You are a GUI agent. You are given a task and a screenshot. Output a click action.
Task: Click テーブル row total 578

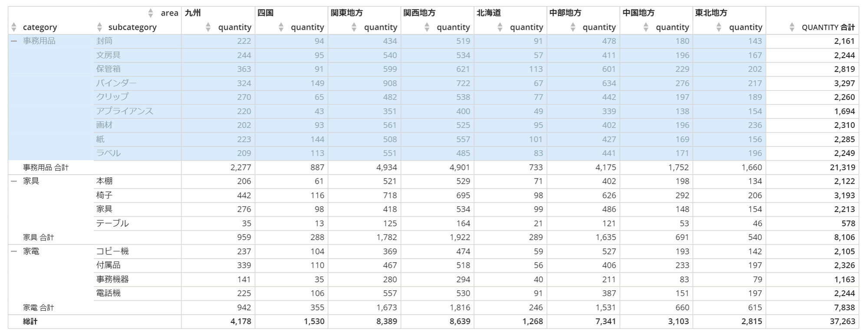(x=848, y=224)
